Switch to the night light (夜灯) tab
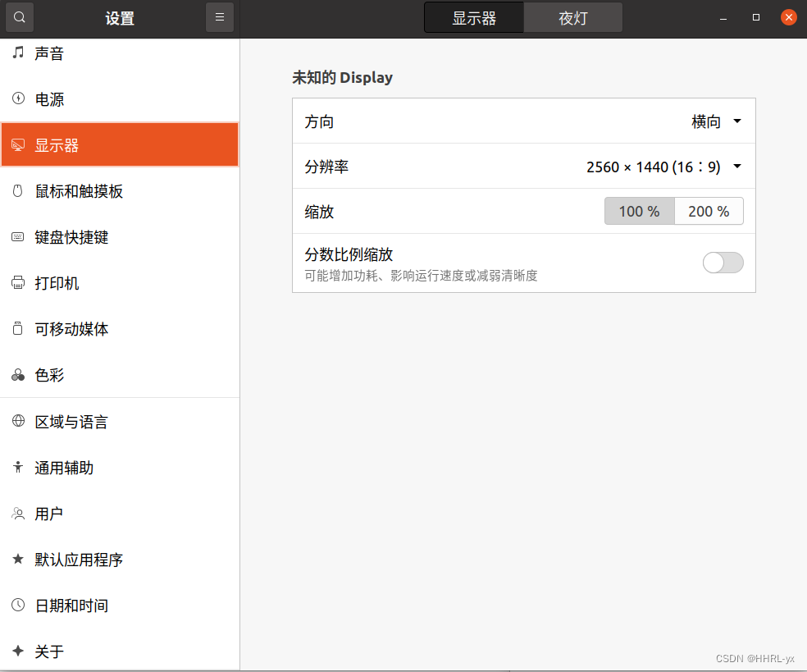This screenshot has width=807, height=672. pyautogui.click(x=573, y=18)
